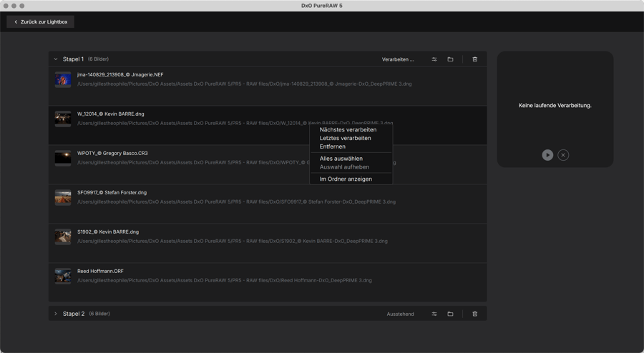The height and width of the screenshot is (353, 644).
Task: Click the (6 Bilder) count of Stapel 2
Action: click(99, 314)
